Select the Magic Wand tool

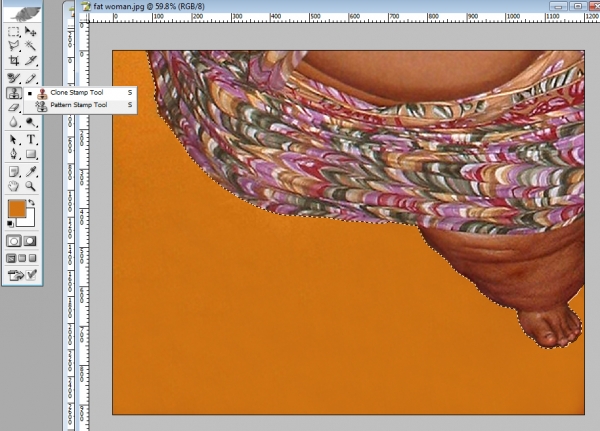coord(30,46)
